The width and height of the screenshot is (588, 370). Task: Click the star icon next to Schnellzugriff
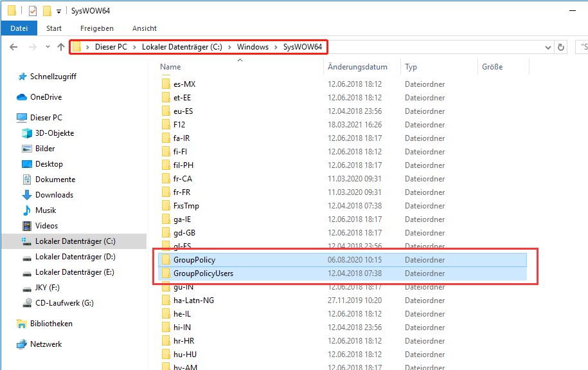coord(22,77)
